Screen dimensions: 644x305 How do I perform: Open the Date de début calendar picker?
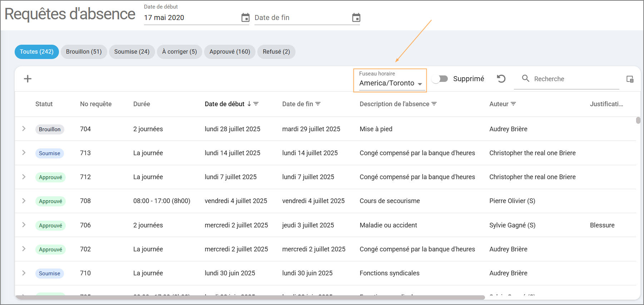pos(245,18)
